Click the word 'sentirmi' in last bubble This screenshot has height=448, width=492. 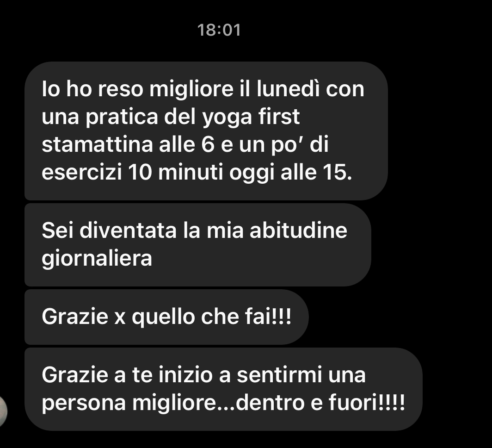point(279,375)
